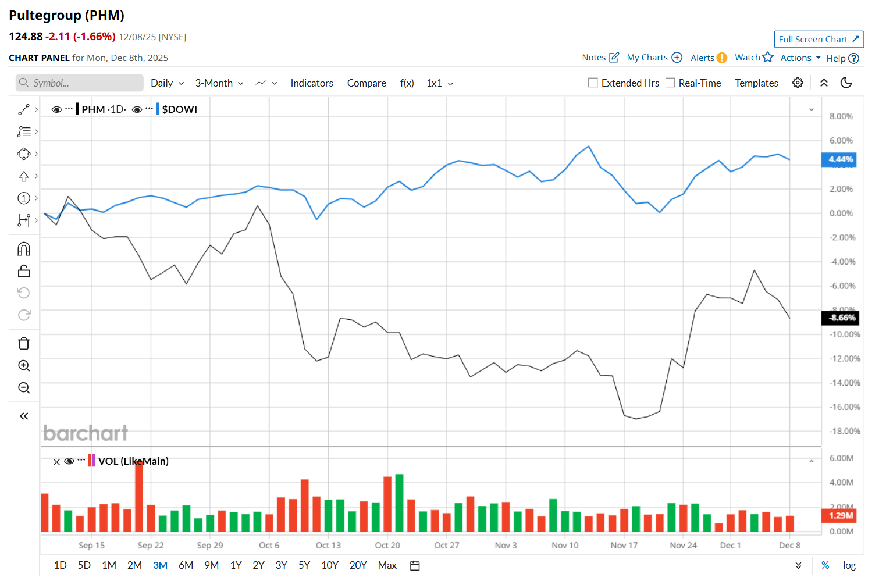Screen dimensions: 886x588
Task: Zoom out of the chart
Action: 24,388
